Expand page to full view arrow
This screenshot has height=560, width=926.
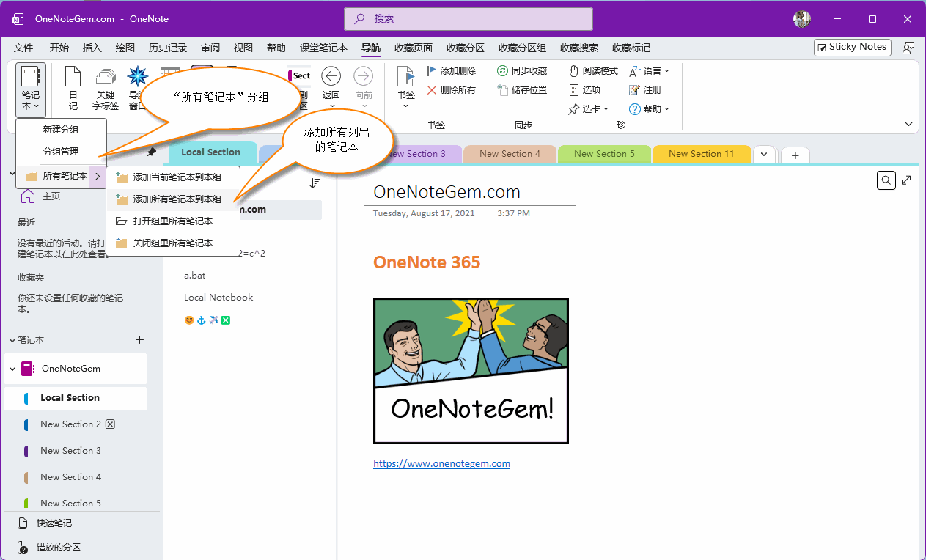click(907, 180)
